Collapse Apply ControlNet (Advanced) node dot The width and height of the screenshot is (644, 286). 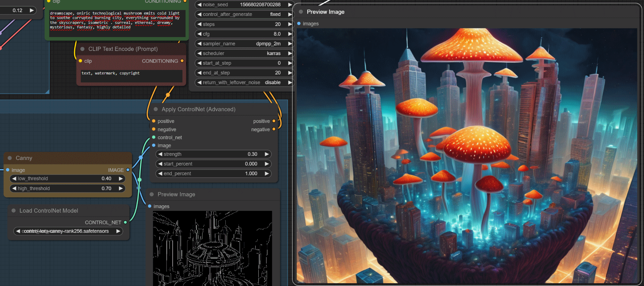[156, 109]
